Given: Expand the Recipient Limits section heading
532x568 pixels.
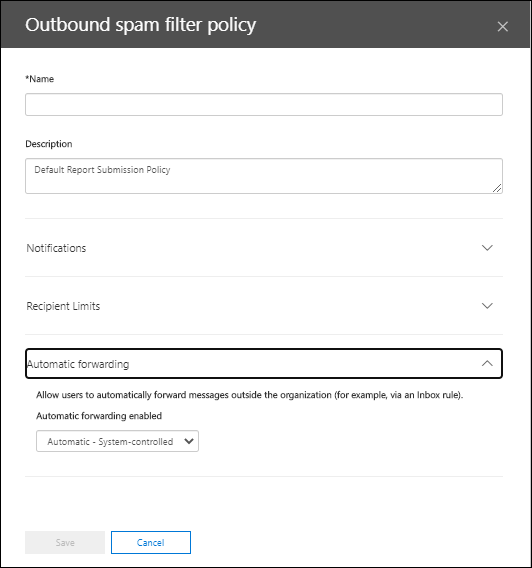Looking at the screenshot, I should pyautogui.click(x=264, y=306).
